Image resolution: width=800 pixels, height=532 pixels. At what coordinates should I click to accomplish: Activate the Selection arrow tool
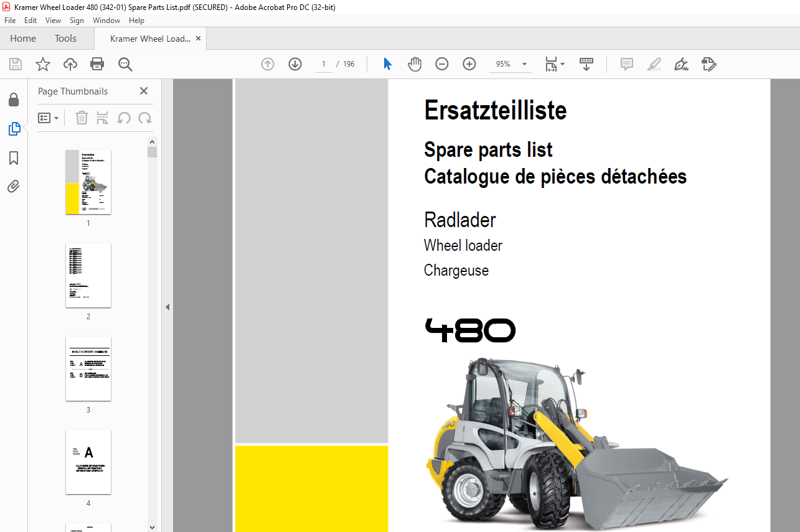387,64
